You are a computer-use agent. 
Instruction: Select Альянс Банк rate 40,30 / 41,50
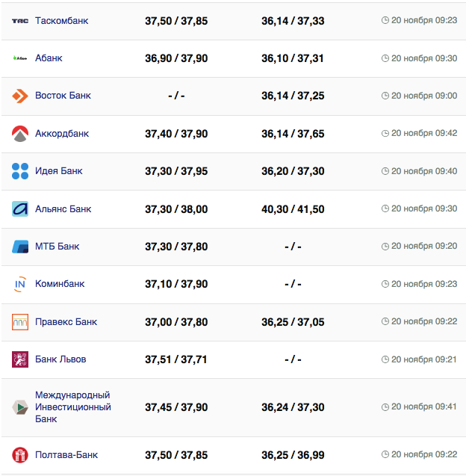tap(293, 209)
